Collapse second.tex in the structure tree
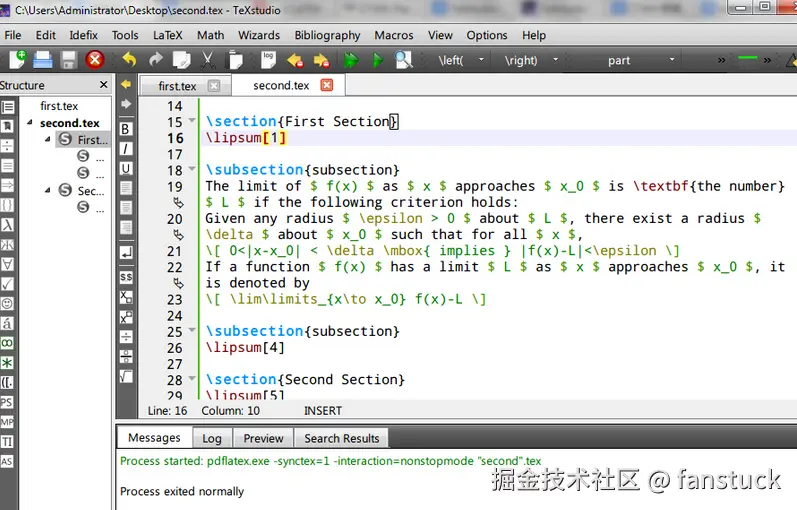This screenshot has width=797, height=510. tap(29, 123)
